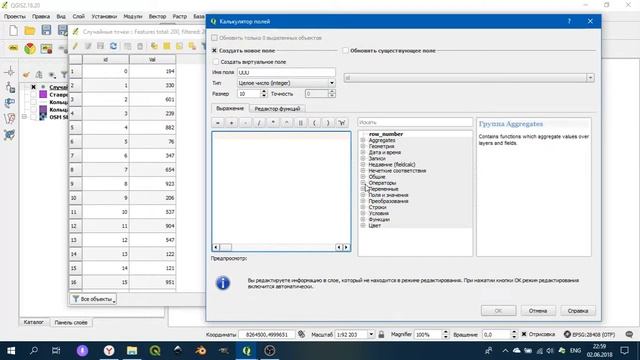Image resolution: width=640 pixels, height=360 pixels.
Task: Expand the 'Строки' function group
Action: (363, 207)
